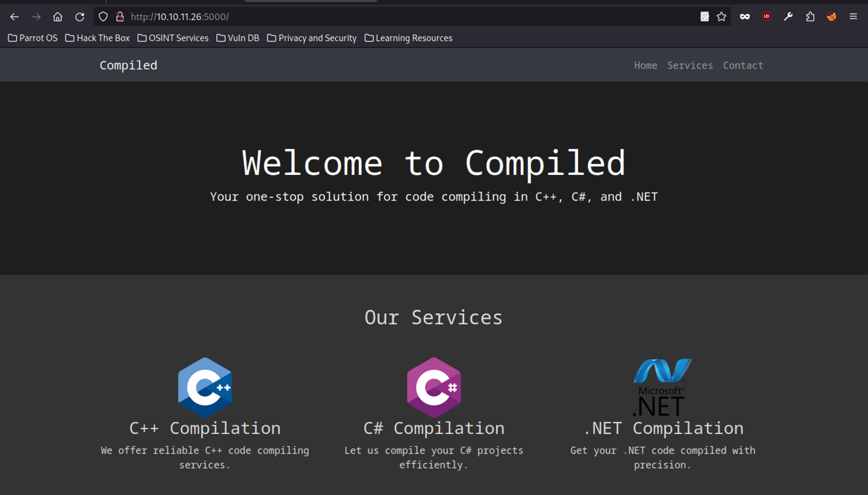
Task: Open the uBlock Origin extension
Action: (x=766, y=17)
